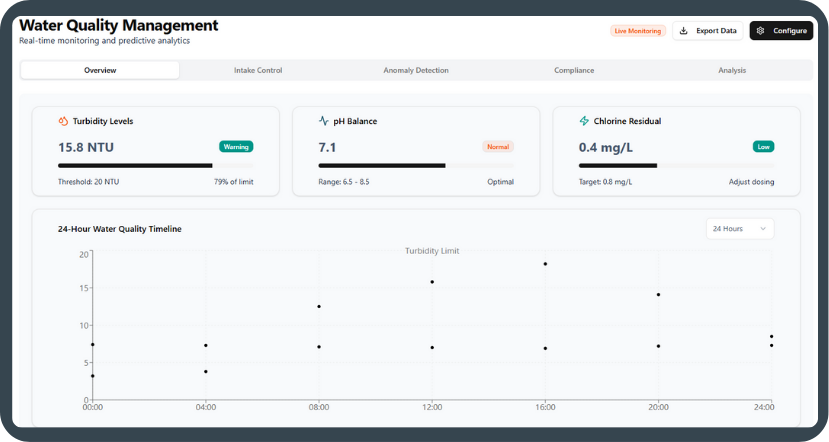
Task: Click the 16:00 x-axis label
Action: tap(545, 407)
